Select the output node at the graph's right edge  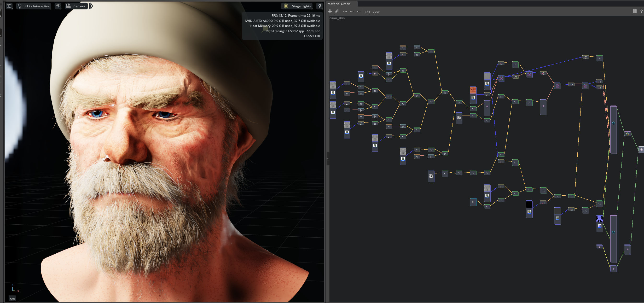(641, 149)
